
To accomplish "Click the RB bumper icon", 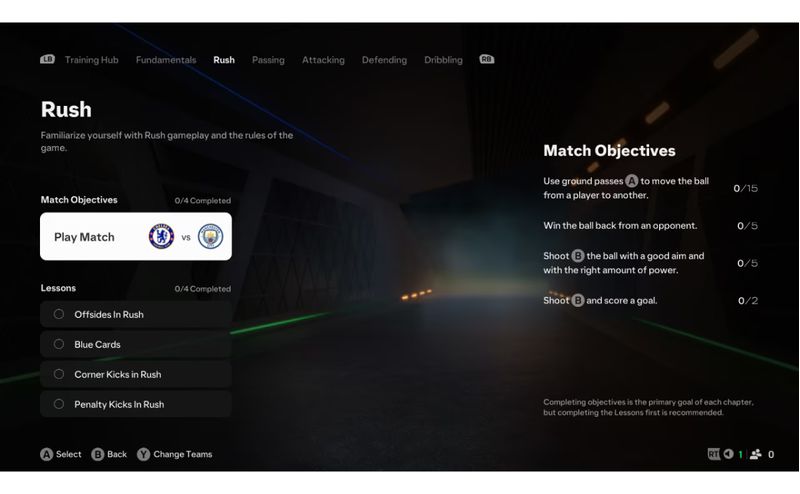I will point(487,60).
